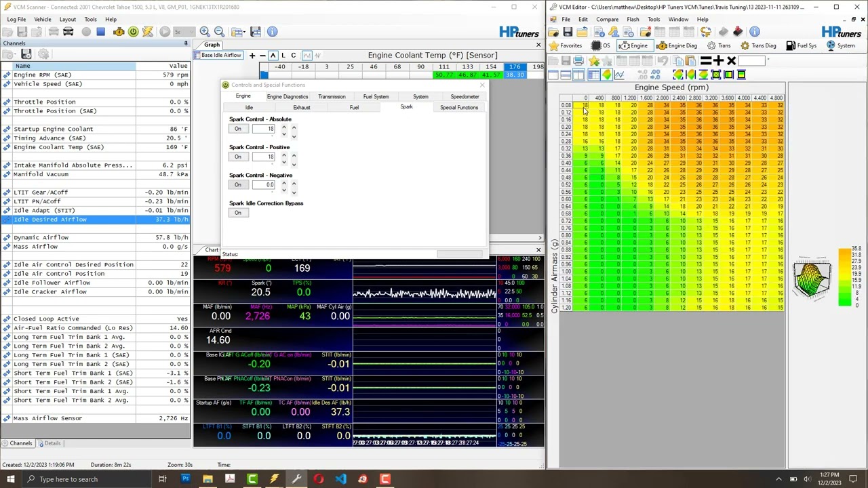The width and height of the screenshot is (868, 488).
Task: Open the Vehicle menu in VCM Scanner
Action: point(42,19)
